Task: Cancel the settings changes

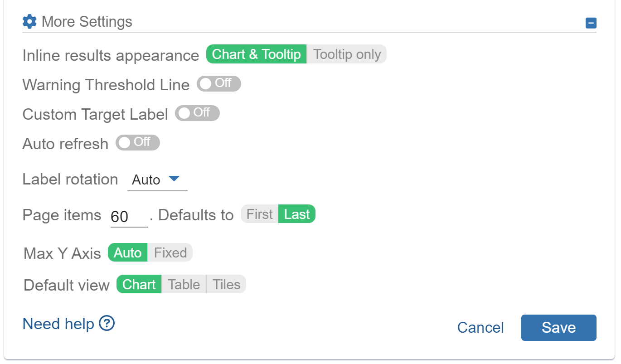Action: coord(480,327)
